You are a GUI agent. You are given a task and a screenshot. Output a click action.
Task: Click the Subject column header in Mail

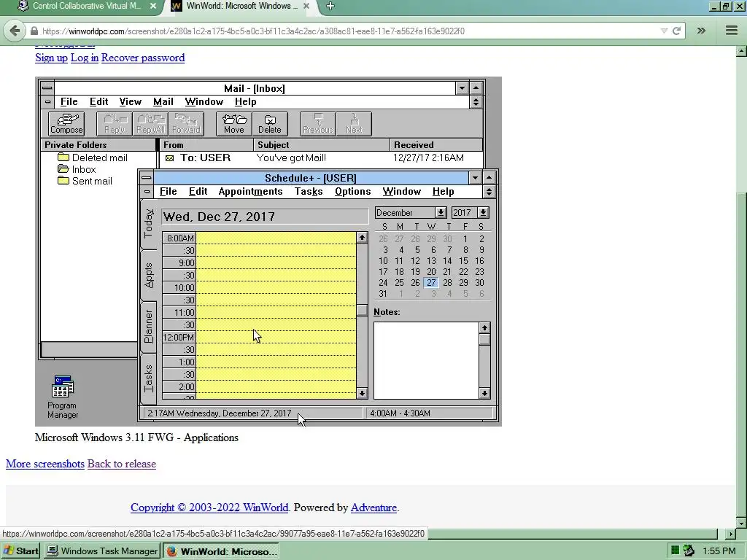(322, 145)
